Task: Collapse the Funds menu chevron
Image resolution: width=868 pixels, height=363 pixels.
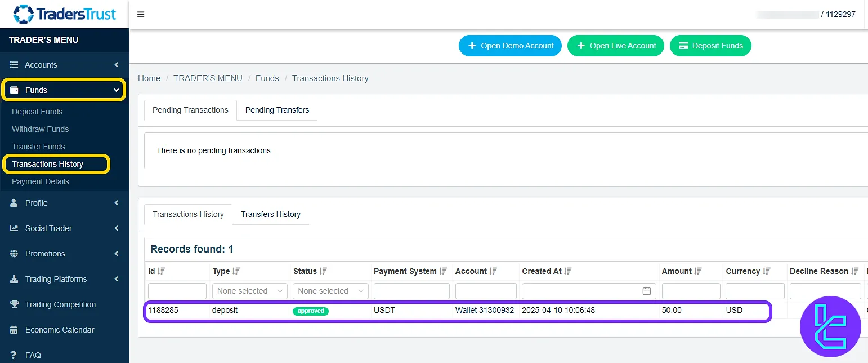Action: [117, 90]
